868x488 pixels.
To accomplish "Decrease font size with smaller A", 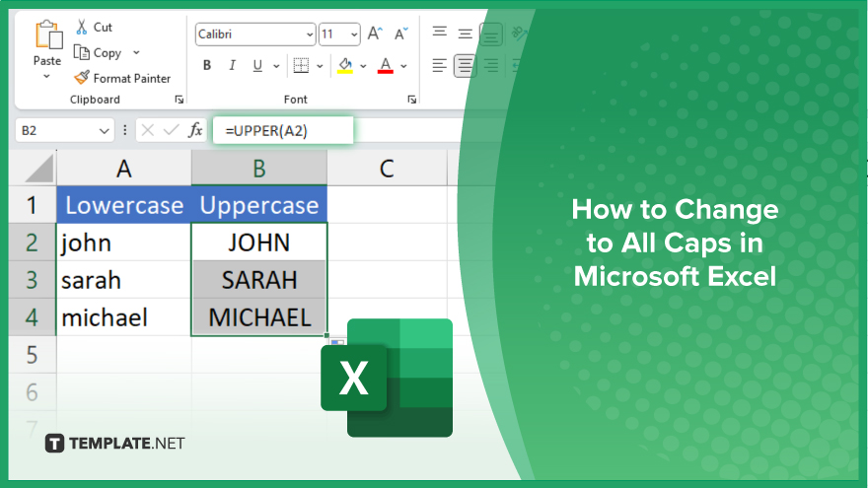I will (400, 35).
